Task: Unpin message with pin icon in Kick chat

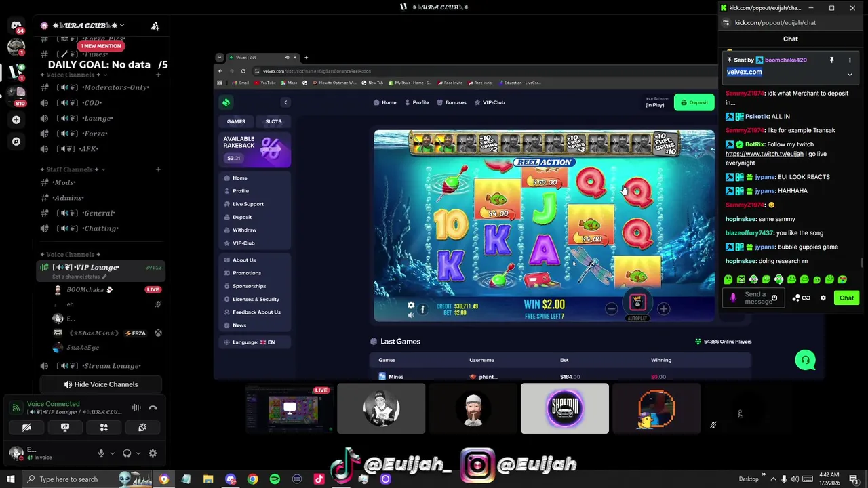Action: point(831,60)
